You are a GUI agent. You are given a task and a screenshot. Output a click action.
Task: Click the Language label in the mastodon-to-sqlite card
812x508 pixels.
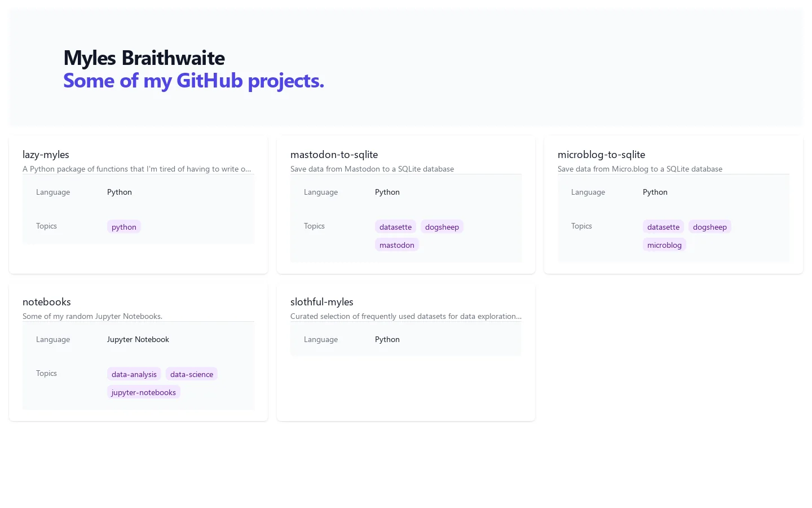pos(321,192)
